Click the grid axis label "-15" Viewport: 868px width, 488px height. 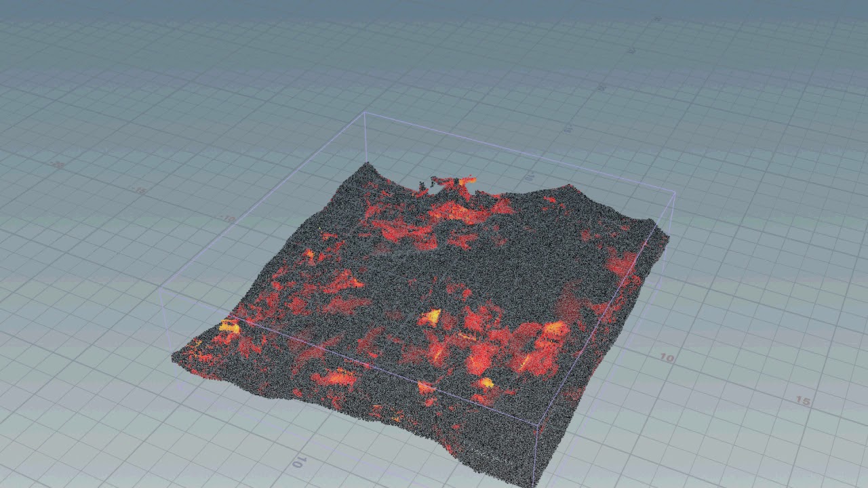138,192
